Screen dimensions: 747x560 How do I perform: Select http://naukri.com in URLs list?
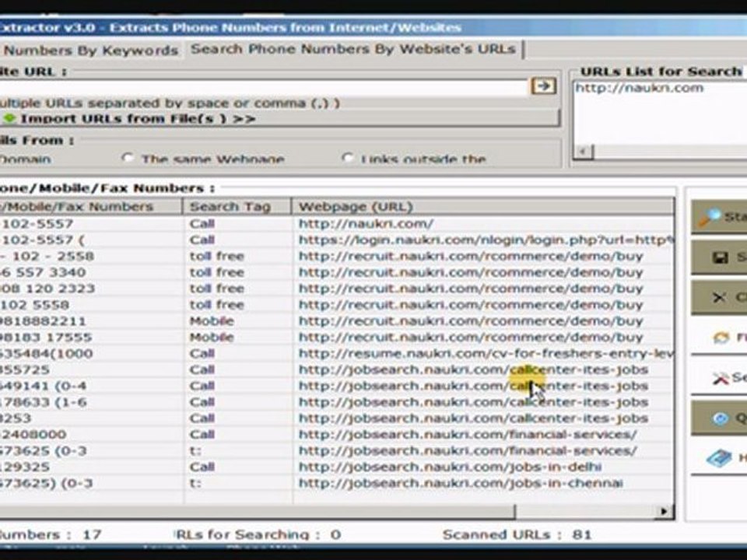click(x=640, y=88)
